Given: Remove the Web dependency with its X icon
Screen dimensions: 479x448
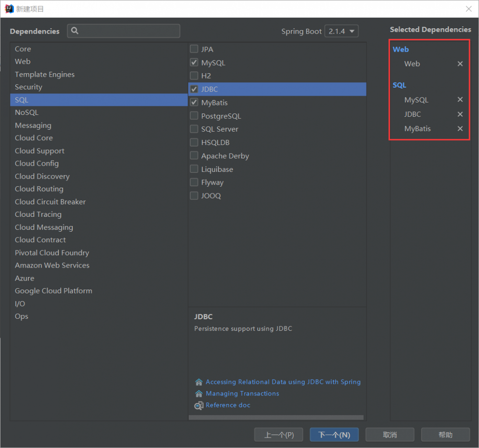Looking at the screenshot, I should click(460, 64).
